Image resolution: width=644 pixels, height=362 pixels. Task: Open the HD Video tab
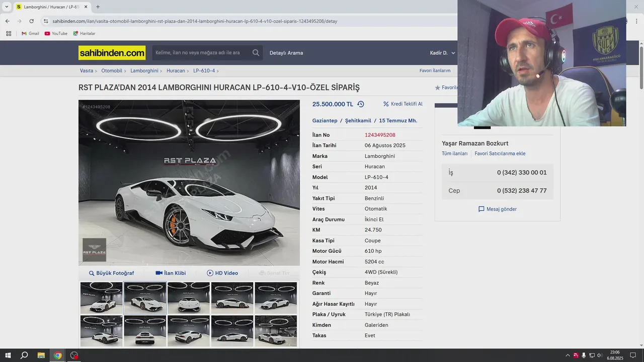(222, 273)
